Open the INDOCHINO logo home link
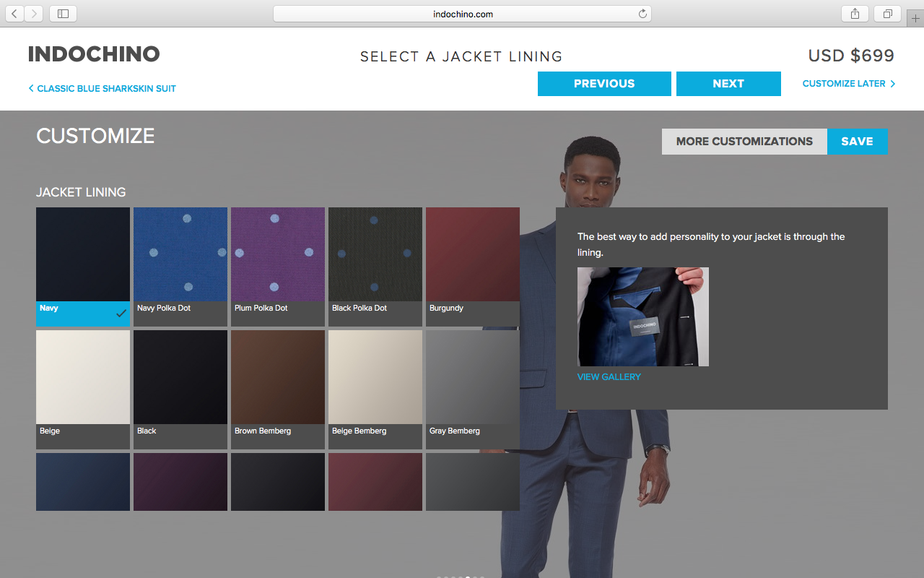 point(94,54)
